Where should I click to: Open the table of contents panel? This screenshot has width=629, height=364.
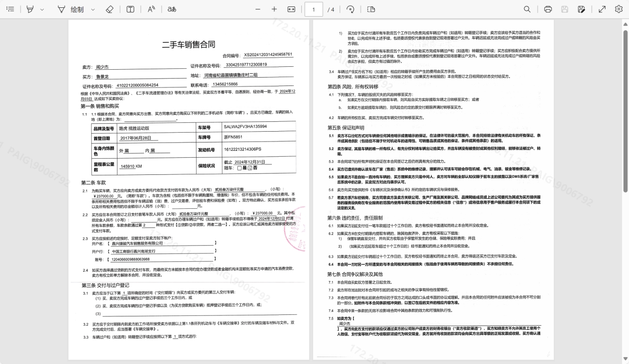pyautogui.click(x=10, y=9)
